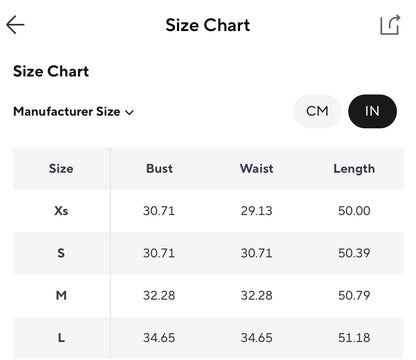Click Xs waist value 29.13
Screen dimensions: 416x360
[257, 211]
